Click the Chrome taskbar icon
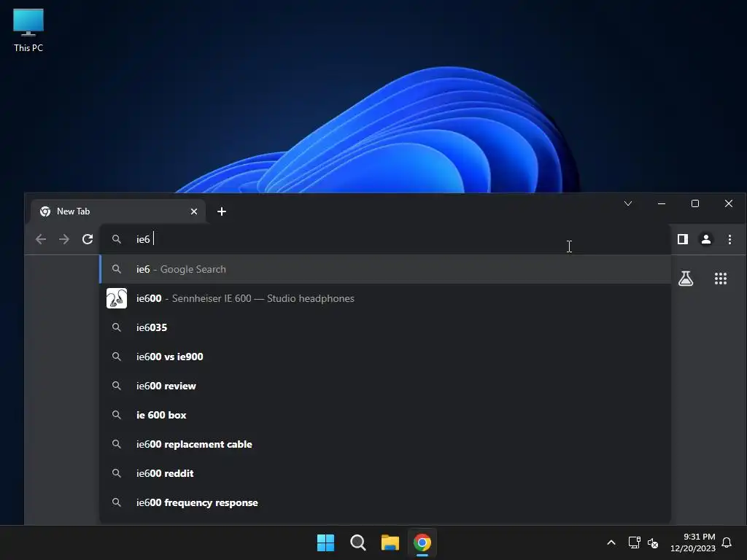Image resolution: width=747 pixels, height=560 pixels. click(422, 542)
